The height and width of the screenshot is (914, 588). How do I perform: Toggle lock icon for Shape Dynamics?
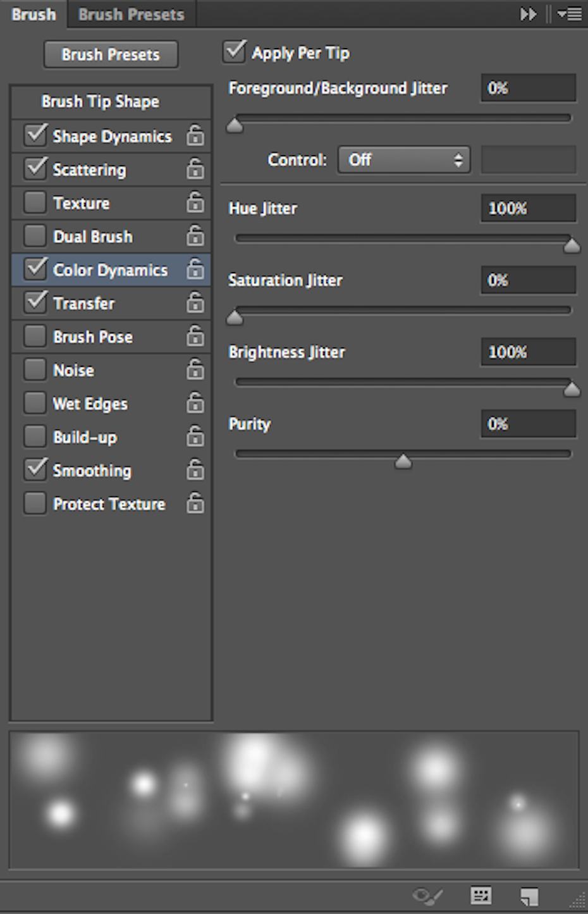(x=195, y=135)
